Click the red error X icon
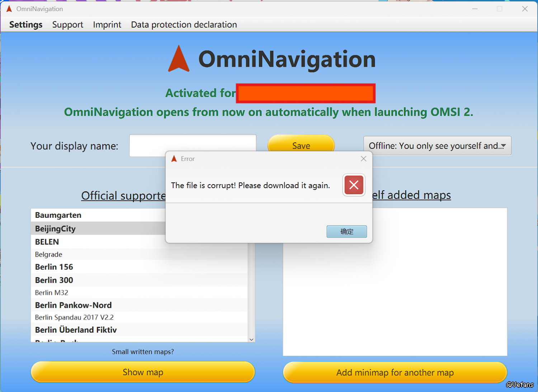 coord(354,185)
